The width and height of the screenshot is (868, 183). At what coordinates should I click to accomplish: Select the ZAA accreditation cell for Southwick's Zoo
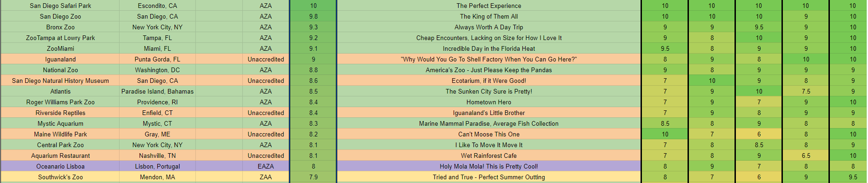[266, 177]
